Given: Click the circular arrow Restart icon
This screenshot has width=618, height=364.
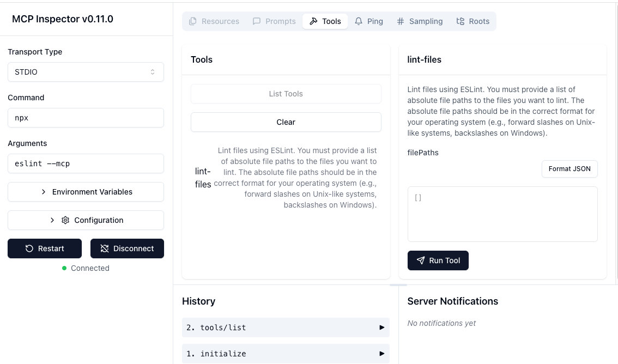Looking at the screenshot, I should [x=29, y=248].
